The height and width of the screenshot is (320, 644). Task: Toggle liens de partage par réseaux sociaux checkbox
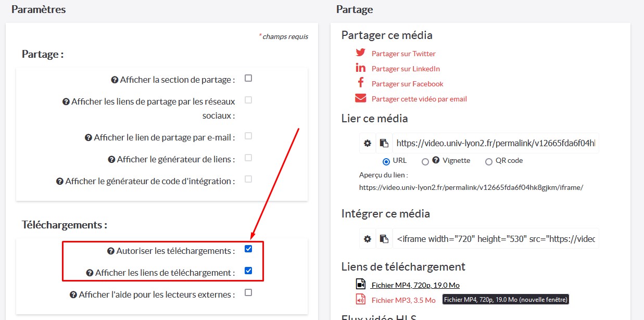[248, 100]
